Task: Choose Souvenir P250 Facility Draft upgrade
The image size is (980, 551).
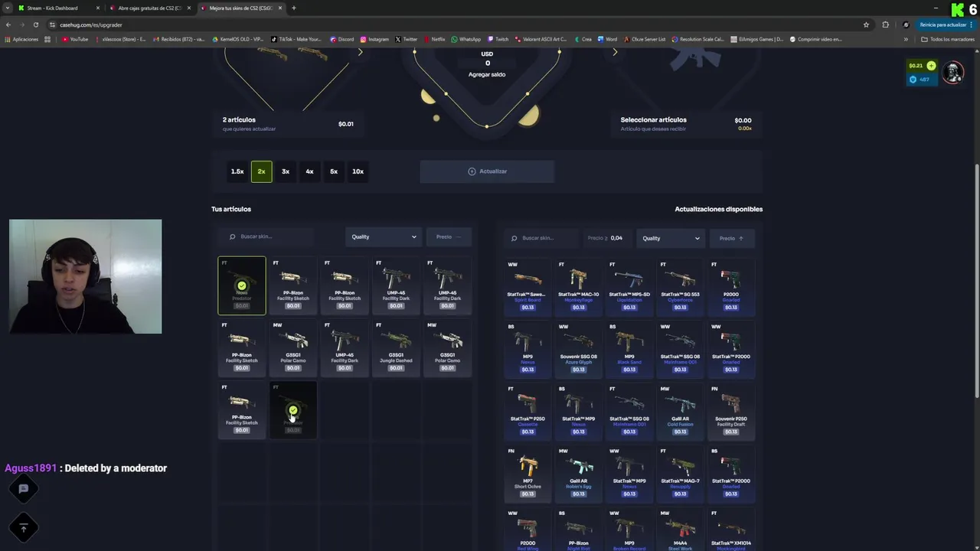Action: pos(731,411)
